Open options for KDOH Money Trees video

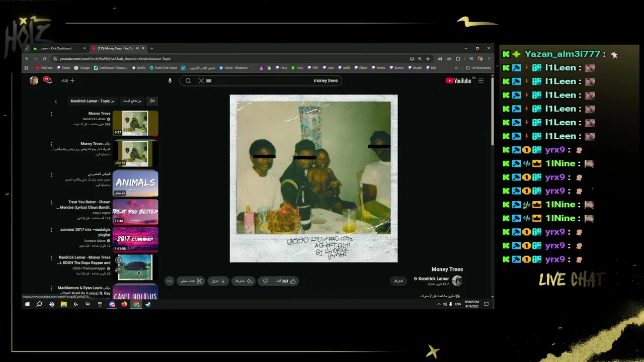click(x=51, y=258)
